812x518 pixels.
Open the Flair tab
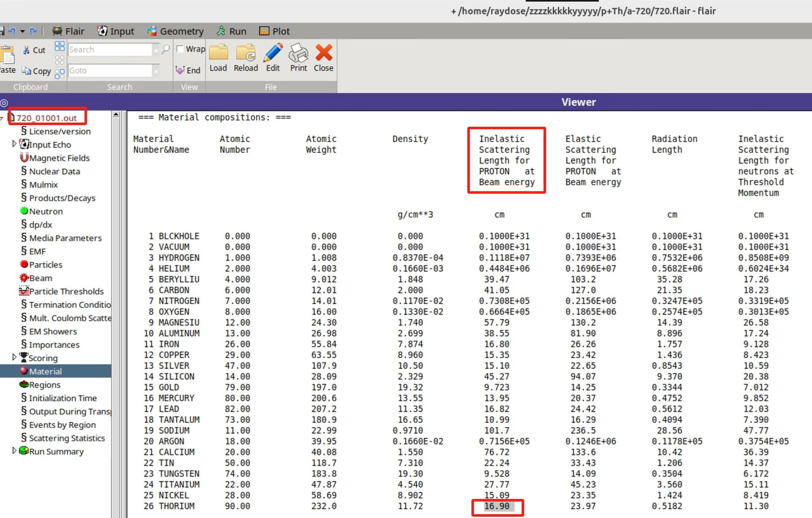(x=68, y=31)
